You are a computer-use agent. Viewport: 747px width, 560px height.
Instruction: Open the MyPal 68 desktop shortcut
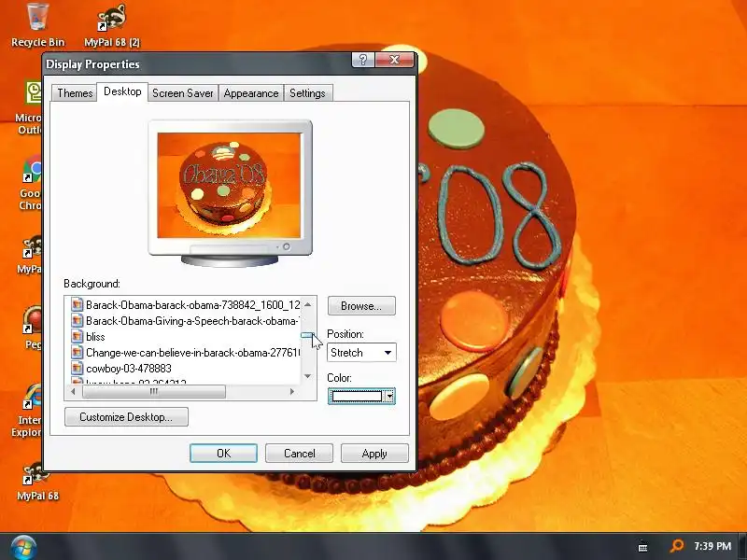(37, 481)
